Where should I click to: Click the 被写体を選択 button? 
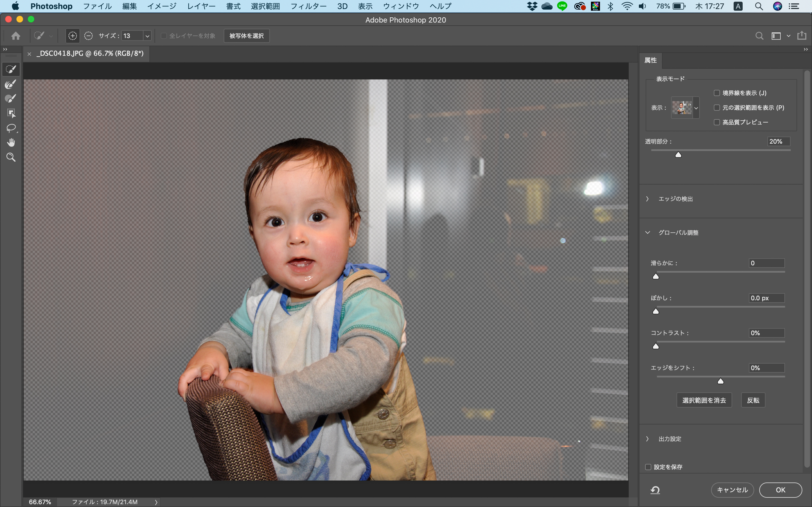click(247, 35)
